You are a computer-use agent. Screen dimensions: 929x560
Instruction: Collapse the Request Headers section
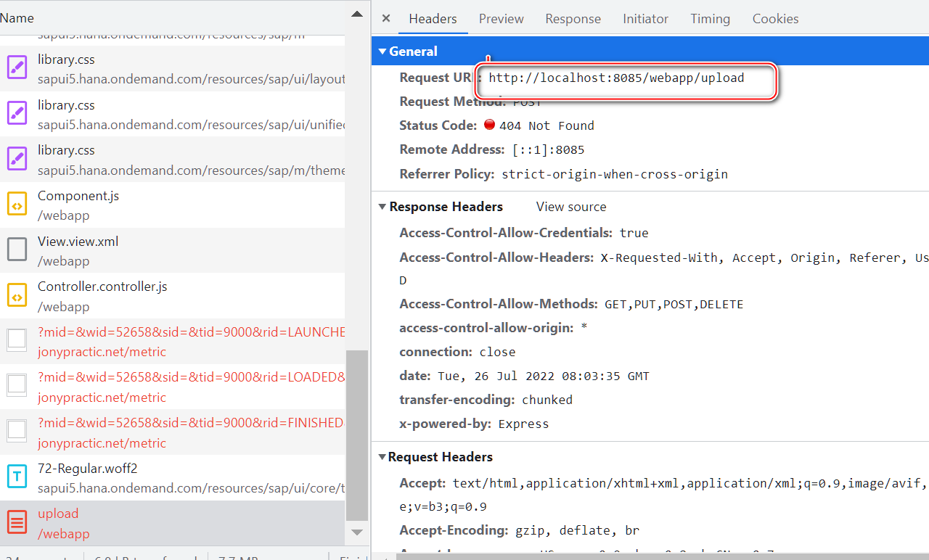pyautogui.click(x=382, y=457)
